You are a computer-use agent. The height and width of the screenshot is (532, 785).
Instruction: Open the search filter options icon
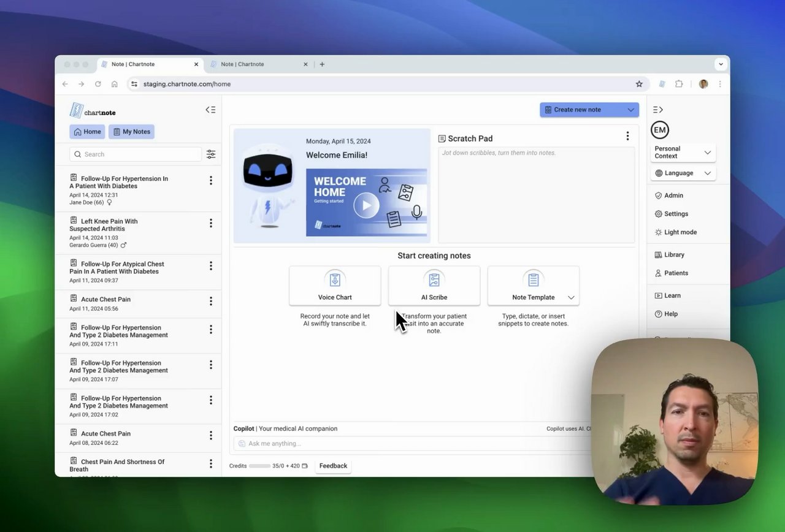pyautogui.click(x=211, y=154)
